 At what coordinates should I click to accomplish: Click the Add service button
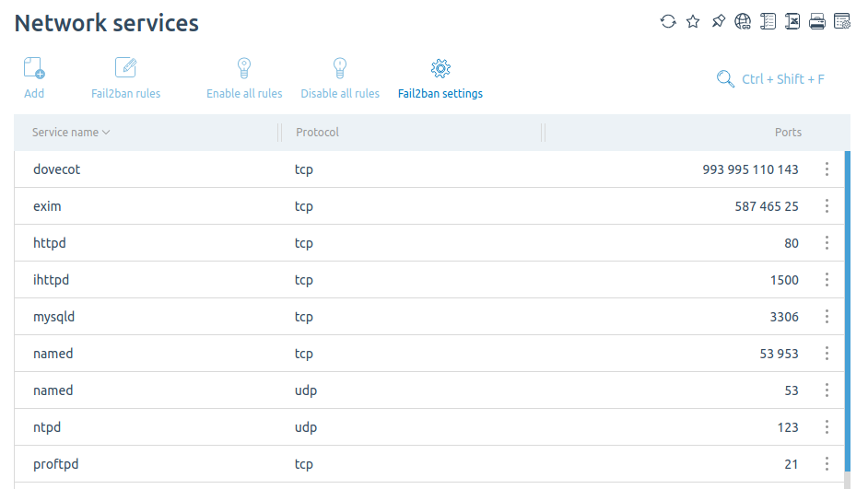click(34, 78)
